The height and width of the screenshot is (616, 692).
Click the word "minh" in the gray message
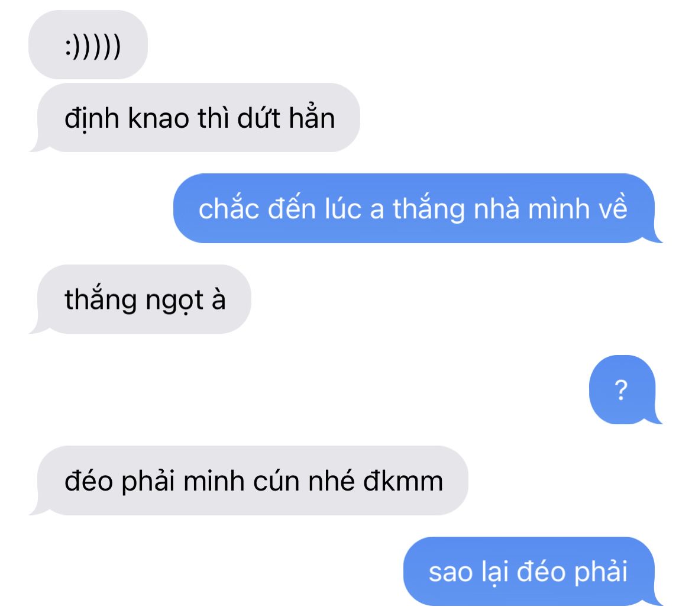[214, 480]
